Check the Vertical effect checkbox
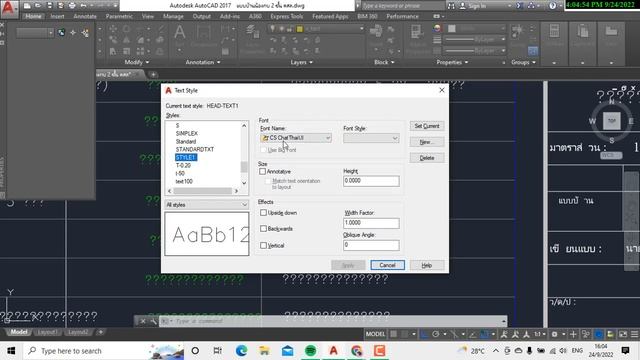Viewport: 640px width, 360px height. point(263,245)
